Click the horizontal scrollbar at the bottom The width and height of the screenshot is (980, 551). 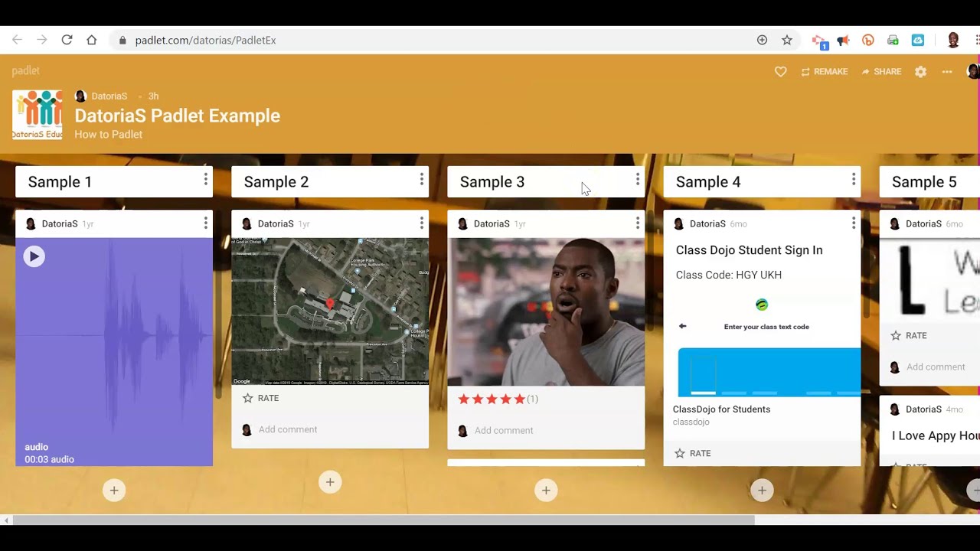(383, 520)
